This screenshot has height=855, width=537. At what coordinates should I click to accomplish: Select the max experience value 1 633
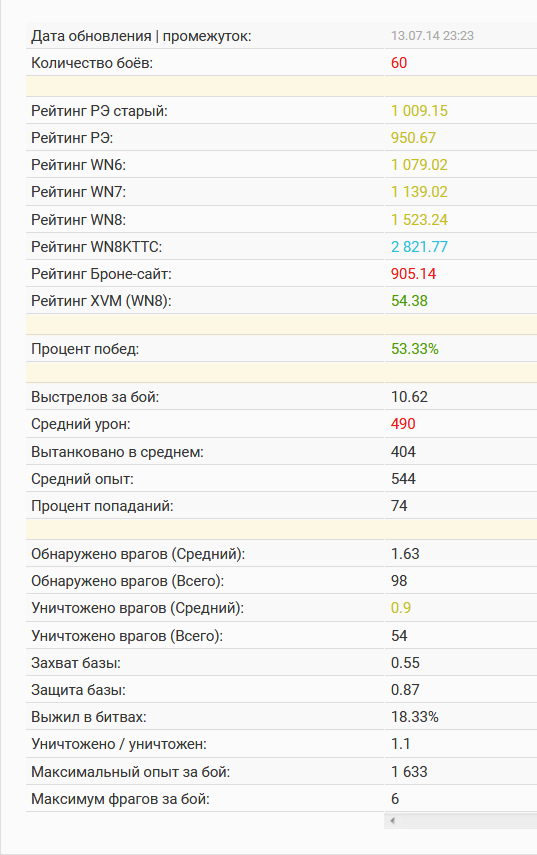click(409, 772)
